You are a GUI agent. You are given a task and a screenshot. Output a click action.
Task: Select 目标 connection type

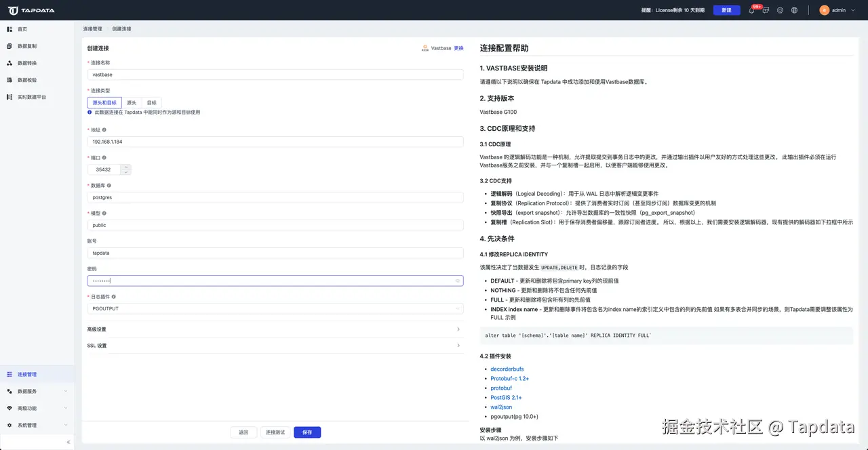[x=151, y=102]
